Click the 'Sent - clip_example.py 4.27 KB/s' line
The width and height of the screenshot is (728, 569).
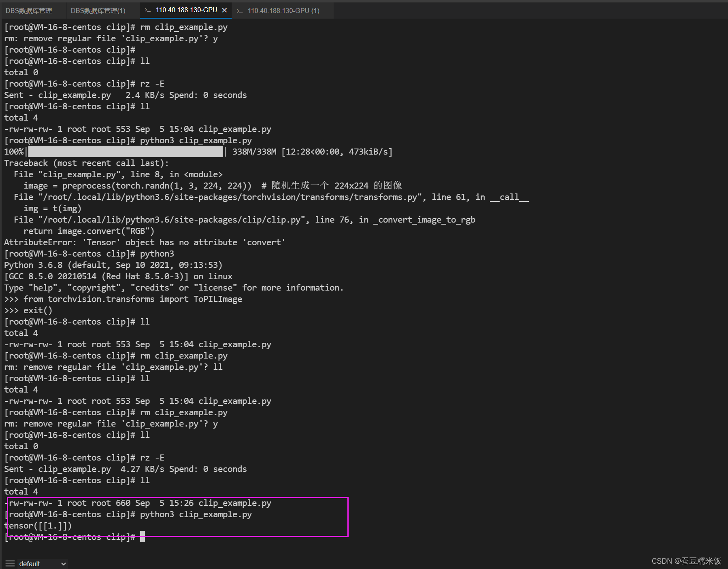(x=125, y=469)
